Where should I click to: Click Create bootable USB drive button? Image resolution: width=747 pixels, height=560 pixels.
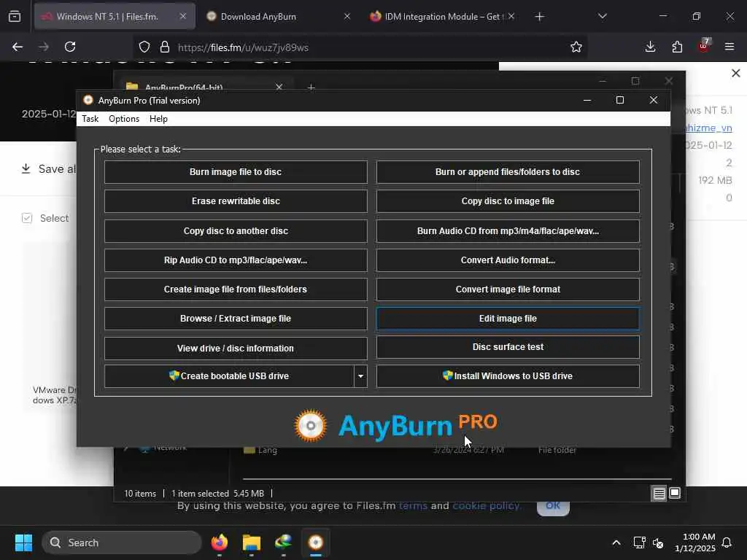click(229, 376)
